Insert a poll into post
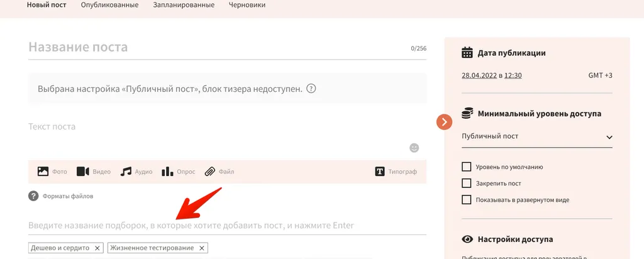 (x=168, y=172)
